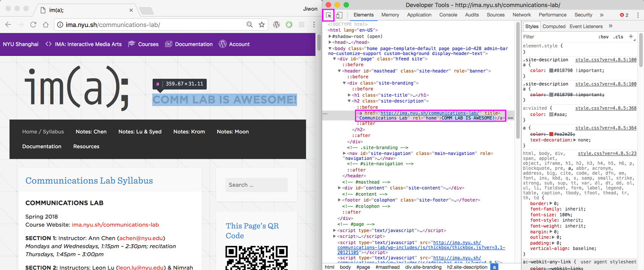
Task: Click the code brackets icon beside IMA
Action: [49, 44]
